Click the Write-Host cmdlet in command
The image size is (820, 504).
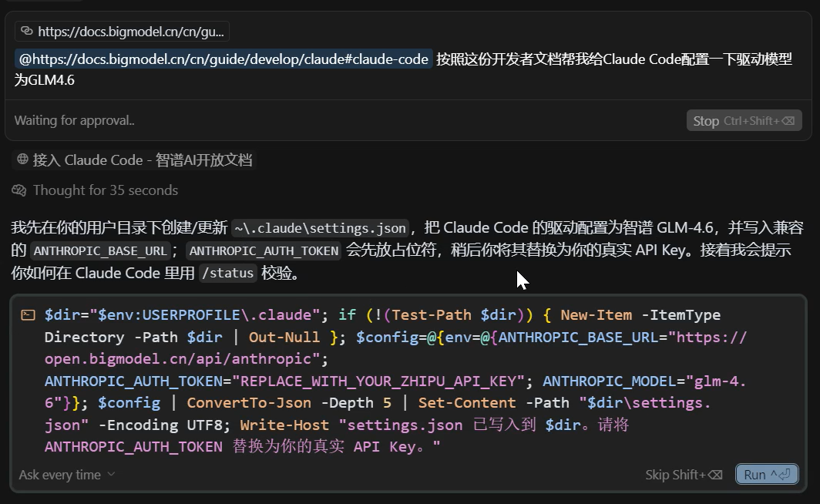click(284, 425)
